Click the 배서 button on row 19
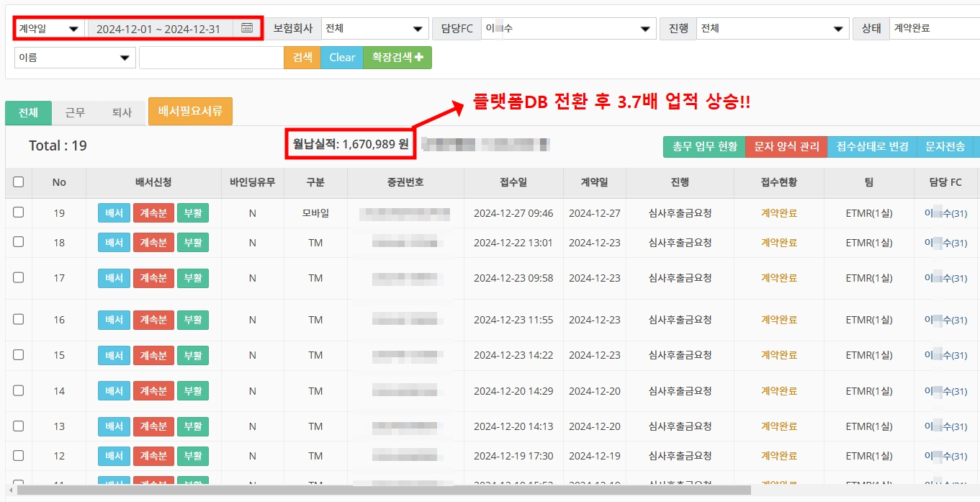 114,212
